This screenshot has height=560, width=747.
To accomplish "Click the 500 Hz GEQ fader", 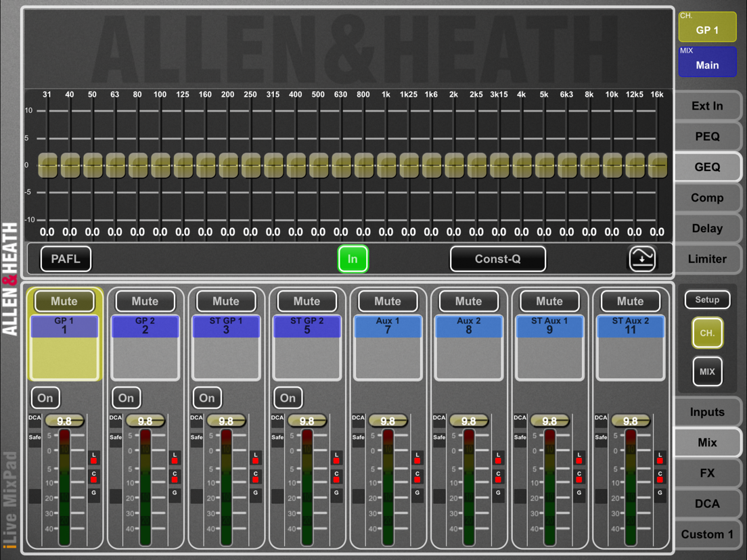I will (x=318, y=165).
